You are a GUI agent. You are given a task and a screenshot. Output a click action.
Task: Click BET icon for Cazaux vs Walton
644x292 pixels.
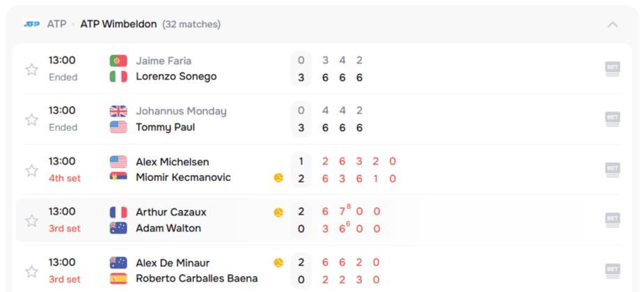[x=613, y=220]
